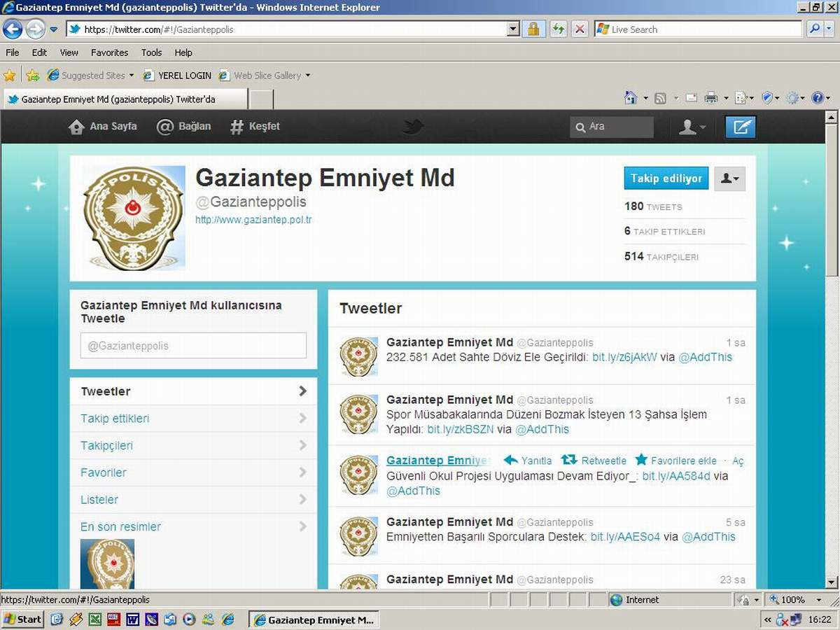
Task: Open Takip ettikleri sidebar list
Action: 193,419
